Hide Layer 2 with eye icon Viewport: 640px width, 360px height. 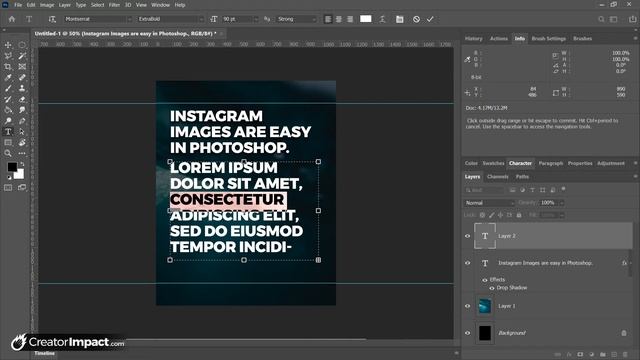(x=468, y=236)
